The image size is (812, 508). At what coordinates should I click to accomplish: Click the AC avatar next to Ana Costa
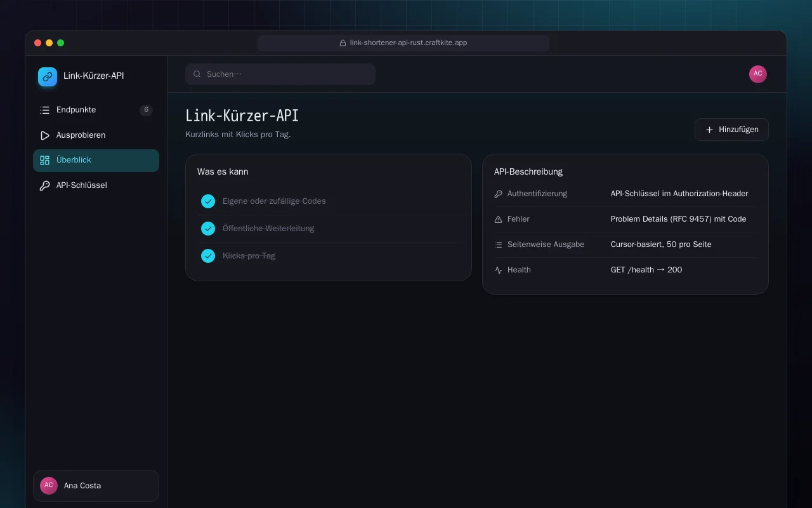[x=49, y=486]
